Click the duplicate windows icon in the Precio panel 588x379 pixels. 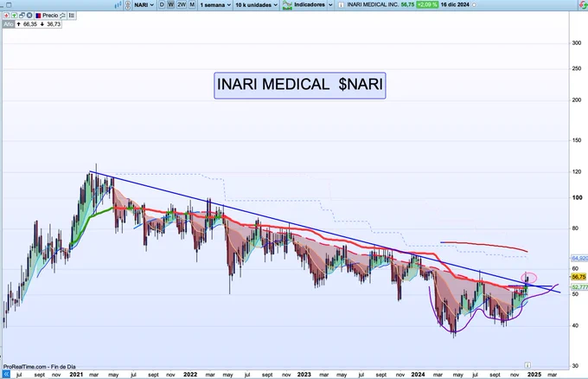click(x=22, y=16)
